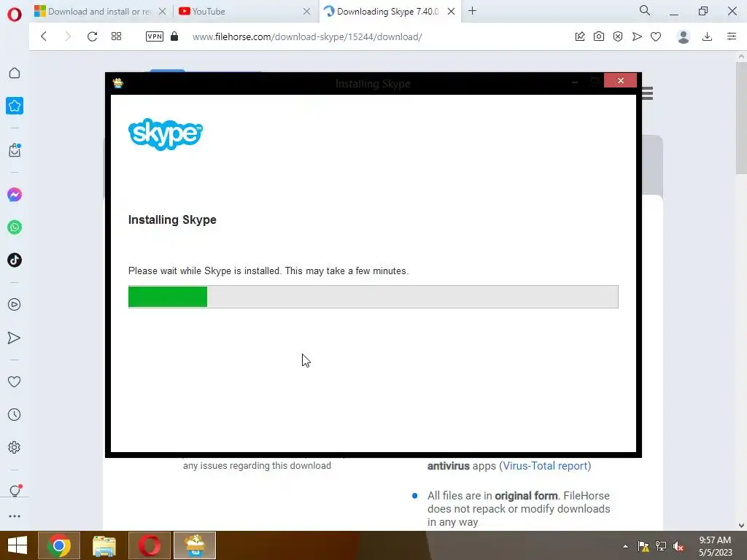Show hidden system tray icons

[x=625, y=546]
